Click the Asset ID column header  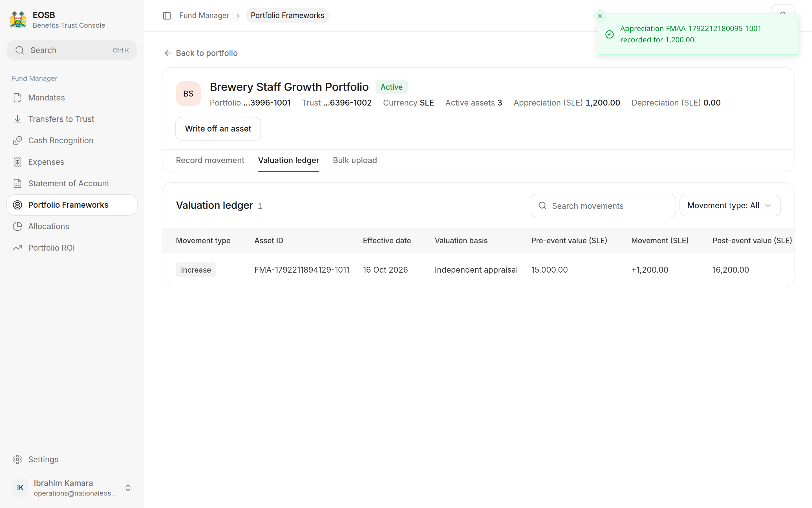pos(269,240)
